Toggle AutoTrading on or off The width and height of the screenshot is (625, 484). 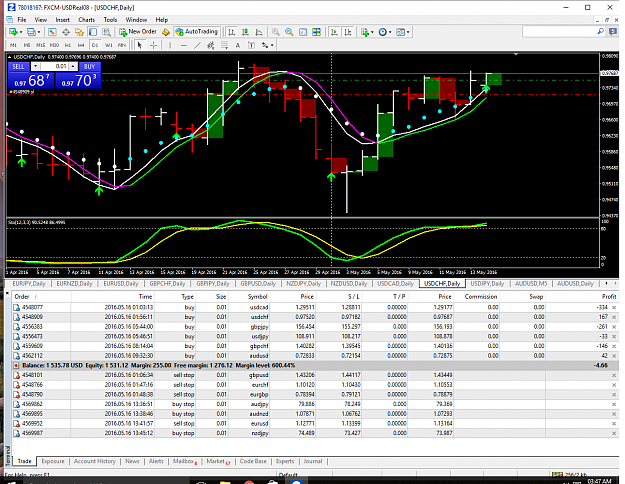point(197,32)
